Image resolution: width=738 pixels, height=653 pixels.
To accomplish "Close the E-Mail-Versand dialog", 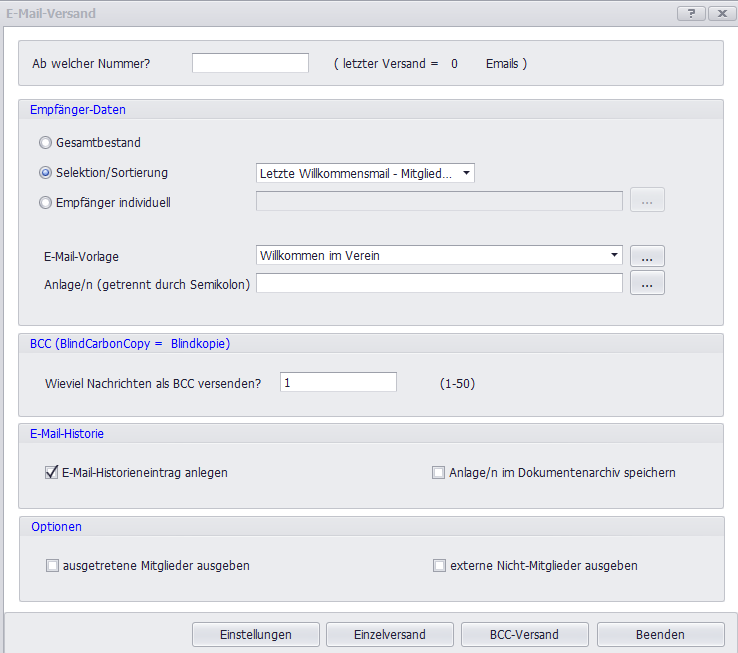I will (x=719, y=13).
